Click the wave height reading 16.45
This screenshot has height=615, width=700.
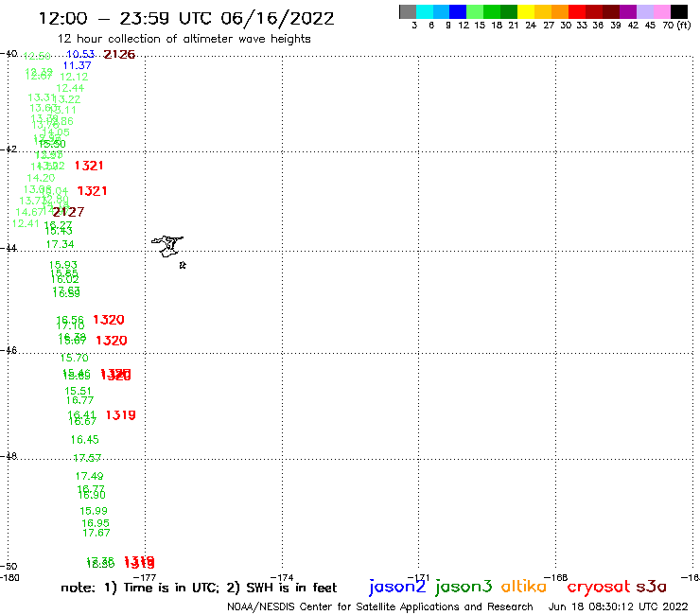coord(84,440)
